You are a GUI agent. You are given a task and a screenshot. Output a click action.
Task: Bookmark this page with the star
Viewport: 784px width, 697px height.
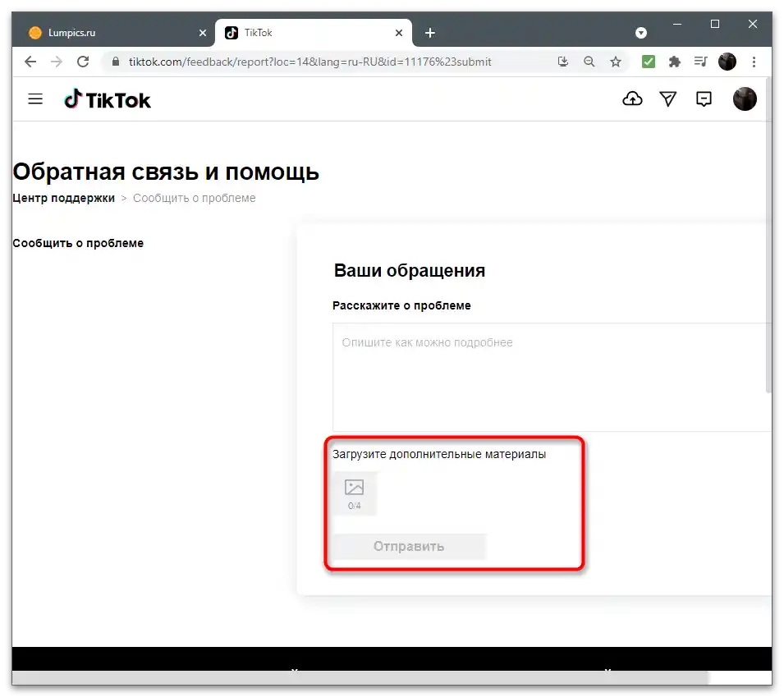pos(616,62)
